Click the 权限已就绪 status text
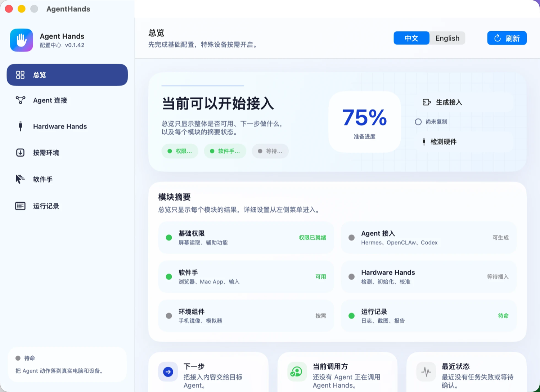 312,238
